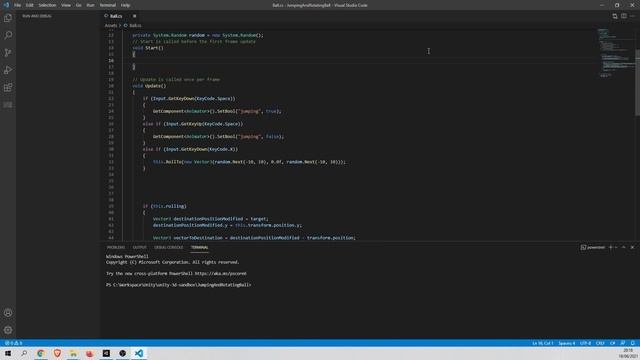This screenshot has height=360, width=640.
Task: Close the terminal panel
Action: (632, 247)
